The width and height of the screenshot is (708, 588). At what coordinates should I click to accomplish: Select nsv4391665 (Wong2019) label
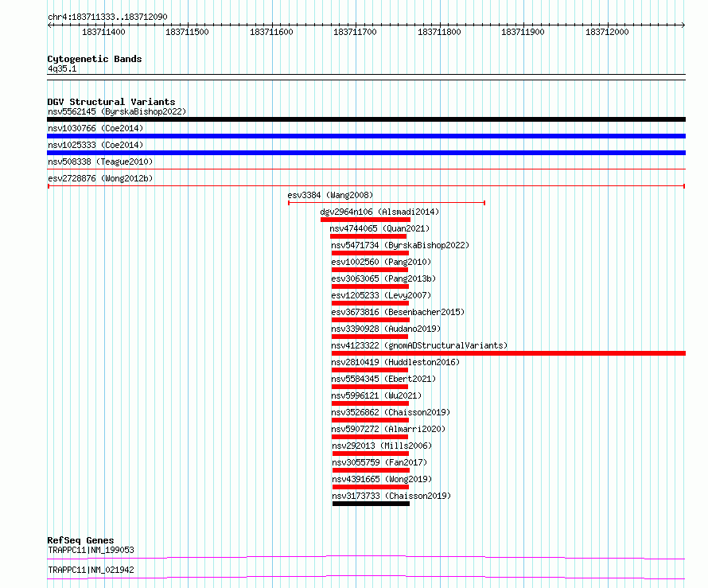382,479
